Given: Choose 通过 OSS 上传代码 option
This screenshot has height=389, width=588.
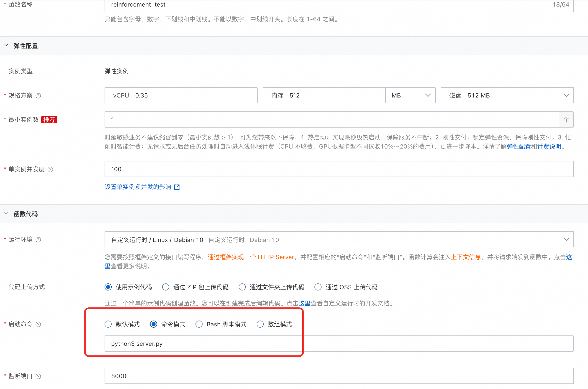Looking at the screenshot, I should coord(318,287).
